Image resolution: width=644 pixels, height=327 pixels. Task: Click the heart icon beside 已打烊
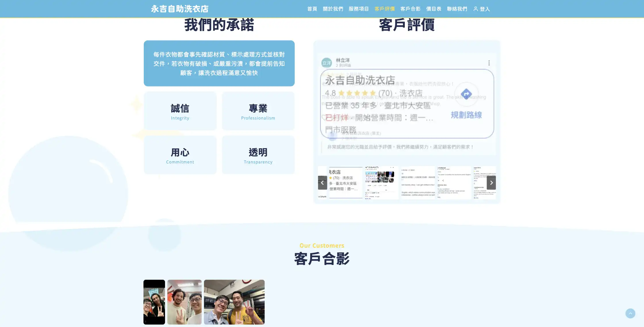coord(324,118)
